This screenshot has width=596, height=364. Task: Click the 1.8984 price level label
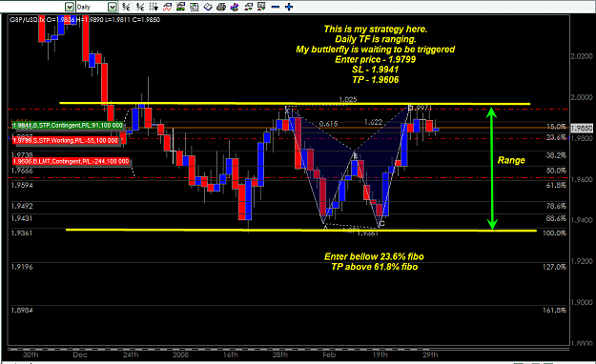click(x=22, y=311)
